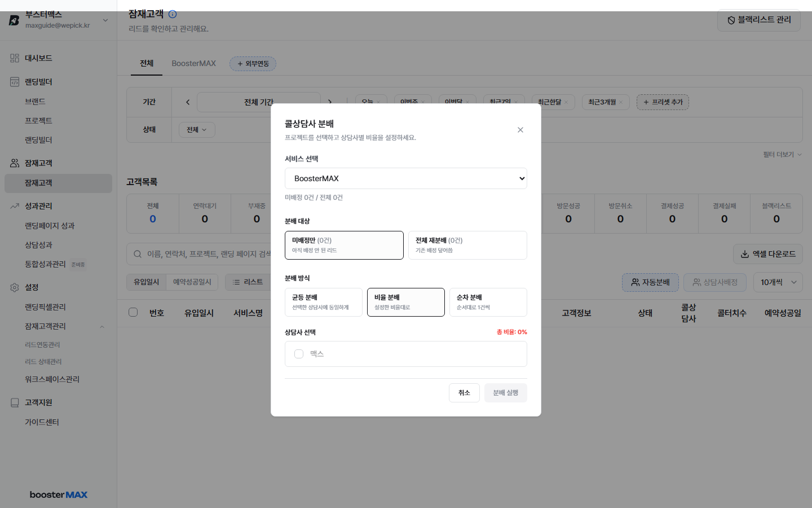
Task: Click the 랜딩빌더 section icon
Action: [15, 82]
